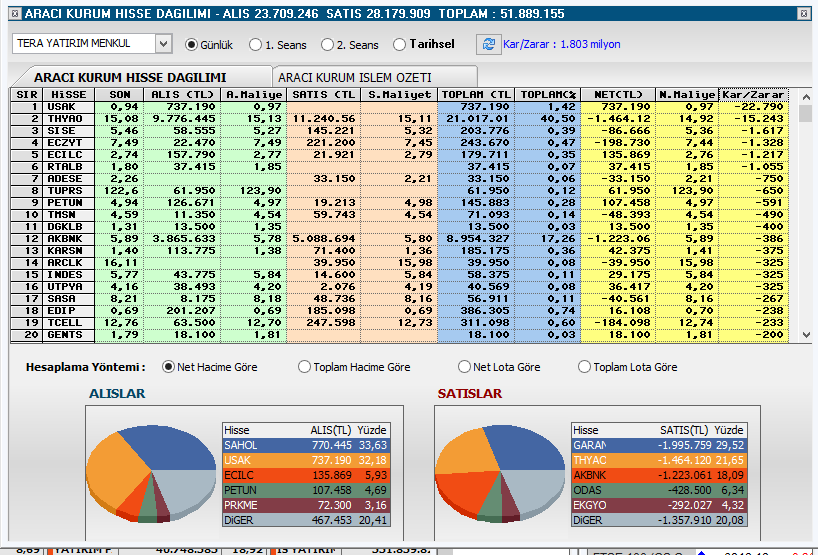Close the Araci Kurum Hisse Dagilimi window
This screenshot has width=818, height=555.
(804, 14)
